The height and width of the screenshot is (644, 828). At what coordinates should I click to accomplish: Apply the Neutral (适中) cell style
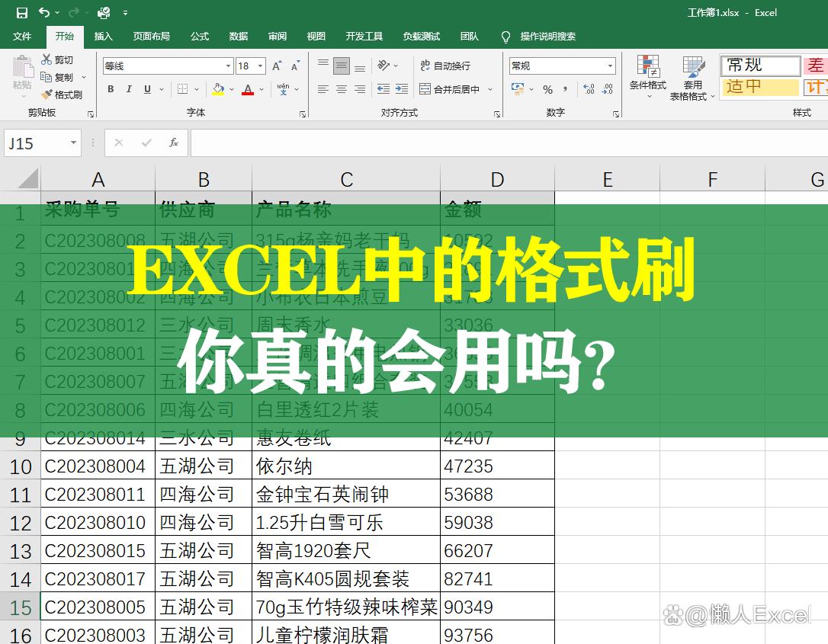pos(760,87)
